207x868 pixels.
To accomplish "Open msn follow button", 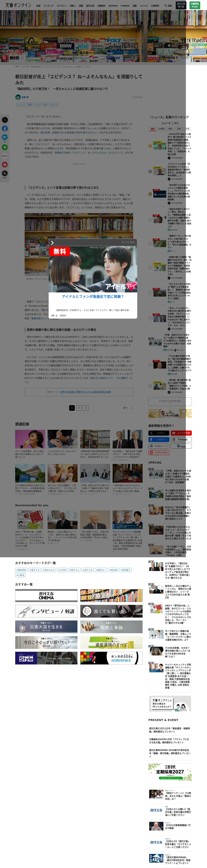I will point(181,446).
